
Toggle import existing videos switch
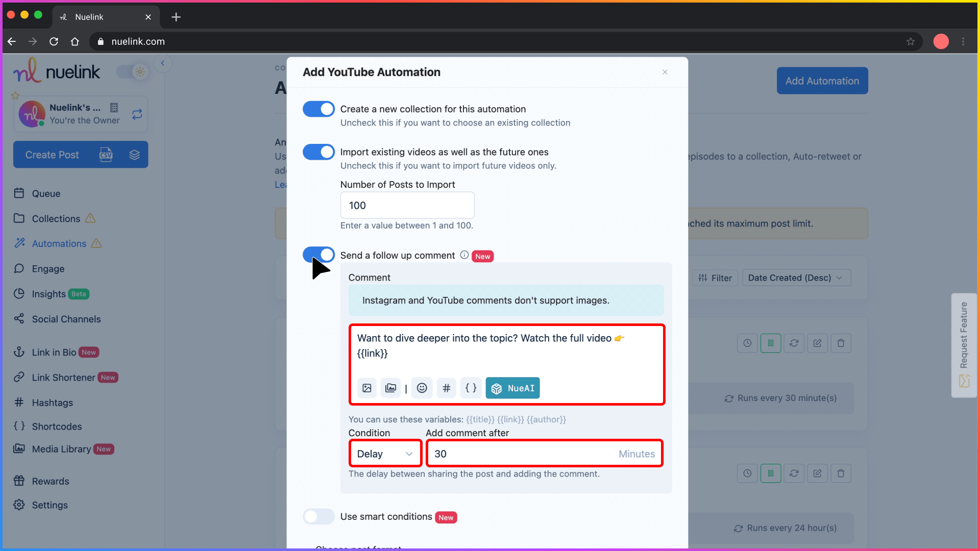318,152
